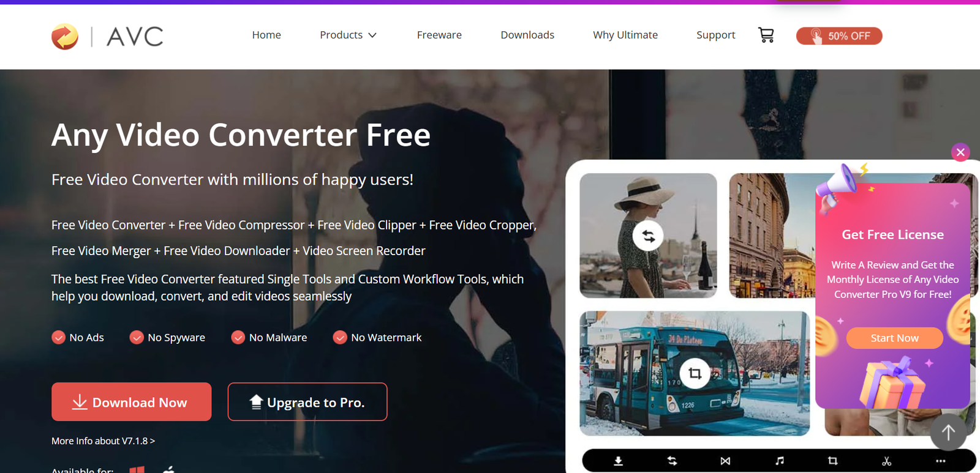This screenshot has width=980, height=473.
Task: Close the Get Free License popup
Action: (960, 152)
